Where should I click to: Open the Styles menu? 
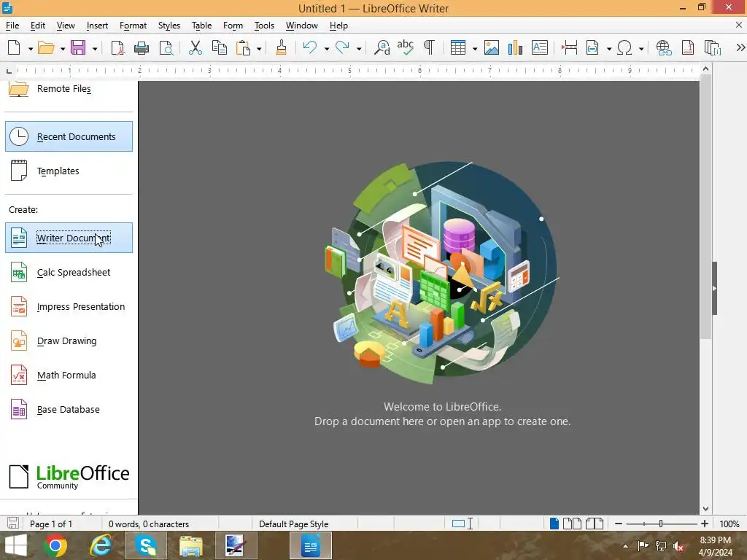[169, 26]
